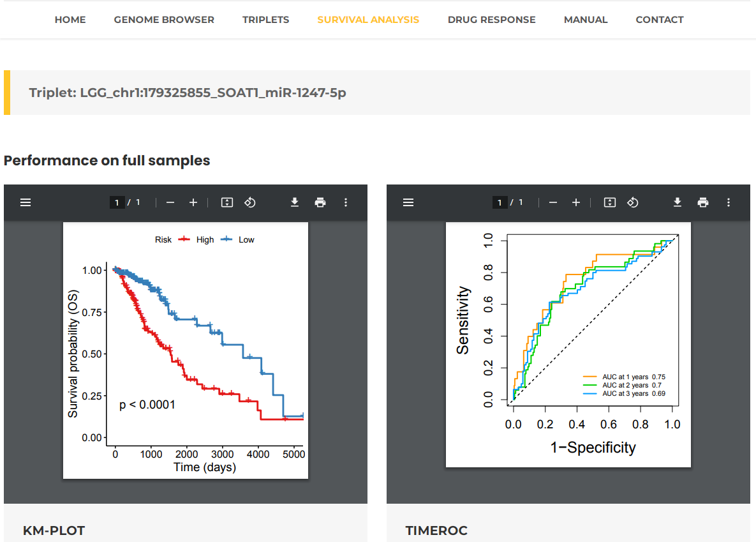The image size is (756, 542).
Task: Open Survival Analysis page
Action: (x=368, y=20)
